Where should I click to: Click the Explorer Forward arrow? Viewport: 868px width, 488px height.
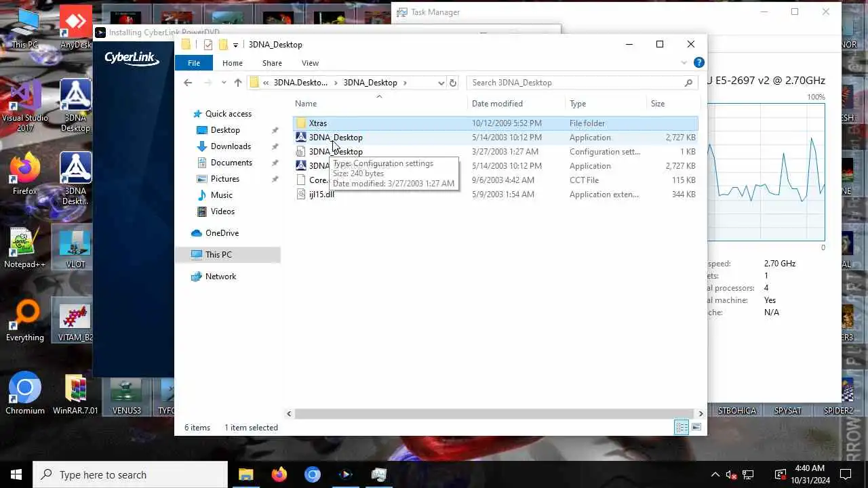208,83
